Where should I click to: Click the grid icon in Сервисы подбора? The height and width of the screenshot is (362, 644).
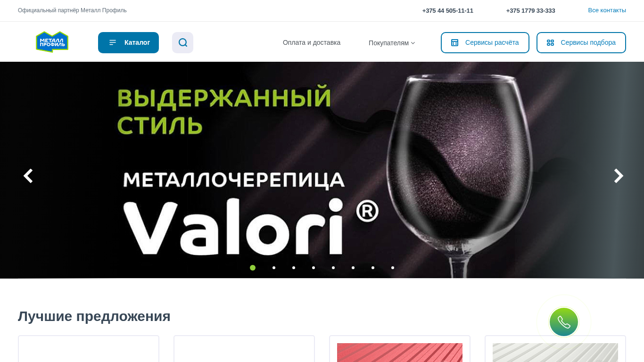pos(550,42)
